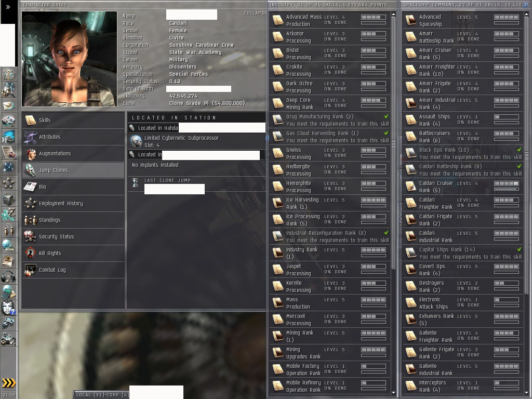Viewport: 532px width, 399px height.
Task: Open the Skills section
Action: pyautogui.click(x=73, y=120)
